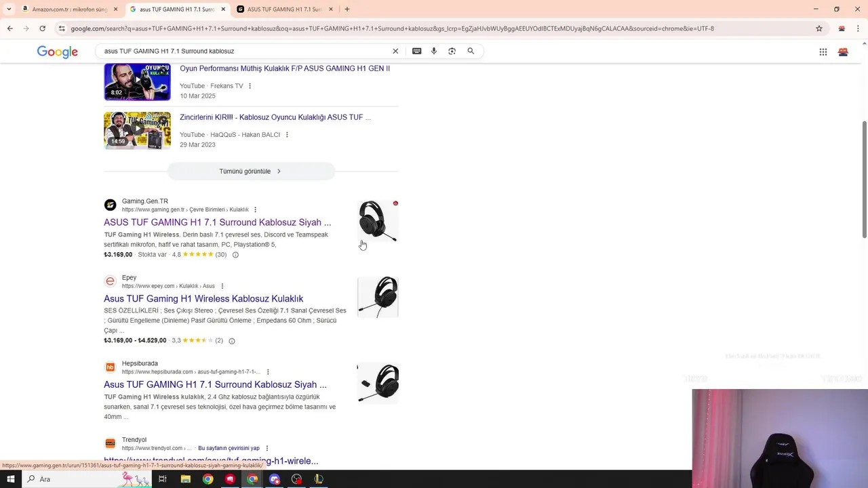This screenshot has width=868, height=488.
Task: Open the Chrome profile avatar
Action: (842, 28)
